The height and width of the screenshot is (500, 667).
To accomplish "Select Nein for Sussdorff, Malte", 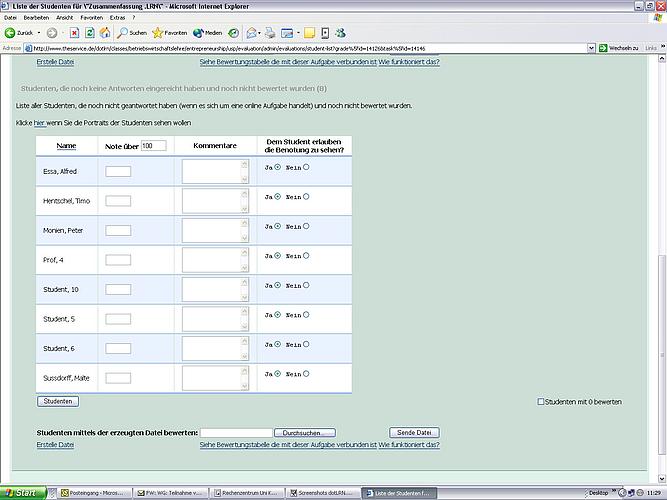I will [306, 374].
